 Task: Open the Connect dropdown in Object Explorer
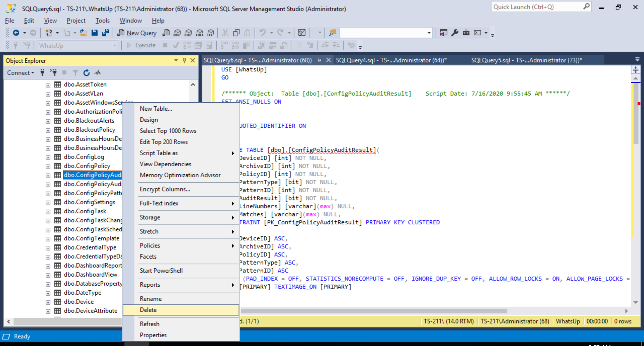pos(20,72)
